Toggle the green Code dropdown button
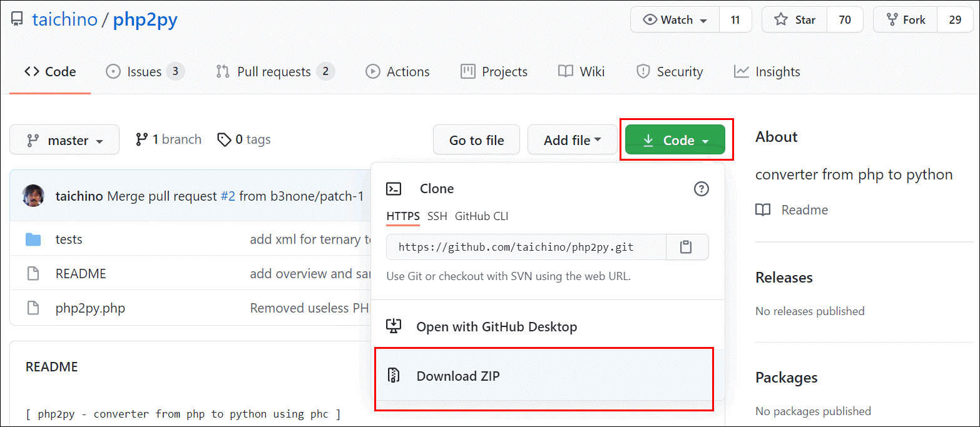Screen dimensions: 980x427 click(675, 140)
